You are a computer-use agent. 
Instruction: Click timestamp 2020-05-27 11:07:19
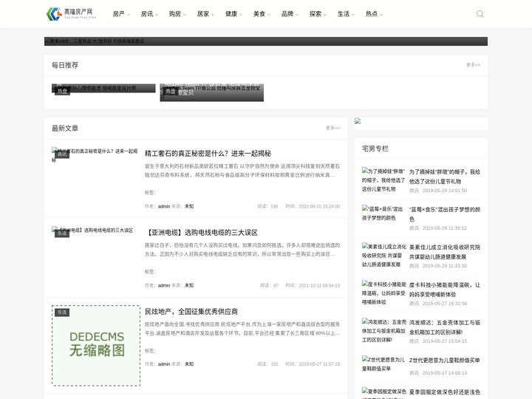tap(319, 364)
